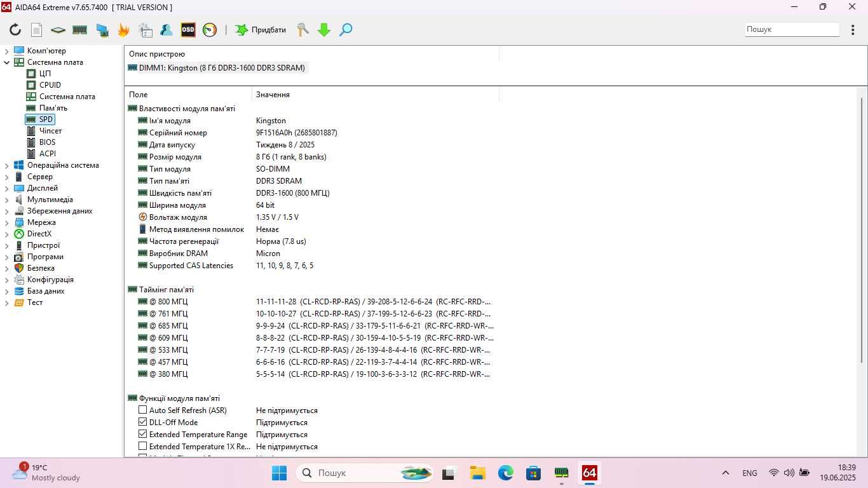Expand the Операційна система node arrow
868x488 pixels.
click(7, 165)
